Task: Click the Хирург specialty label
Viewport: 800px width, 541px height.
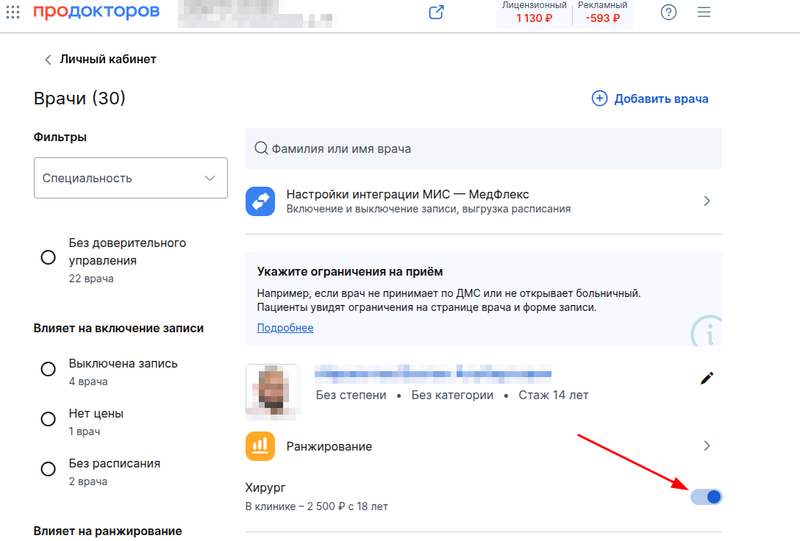Action: click(x=265, y=488)
